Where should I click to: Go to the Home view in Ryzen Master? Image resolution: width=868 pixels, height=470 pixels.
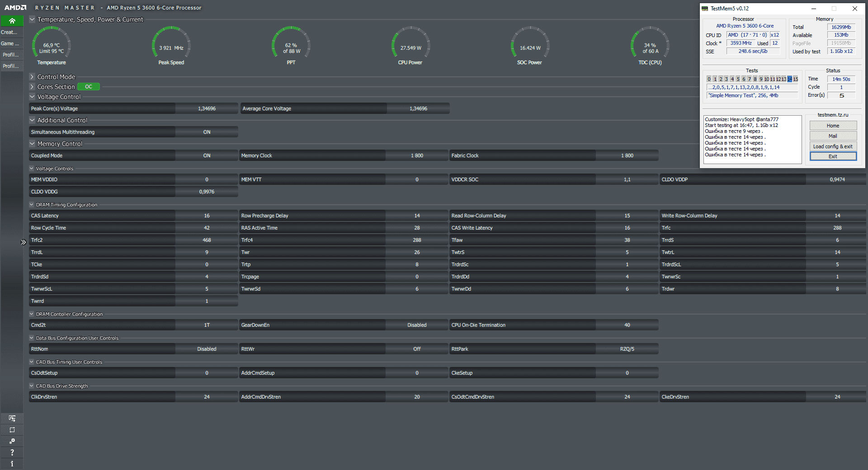(x=12, y=21)
